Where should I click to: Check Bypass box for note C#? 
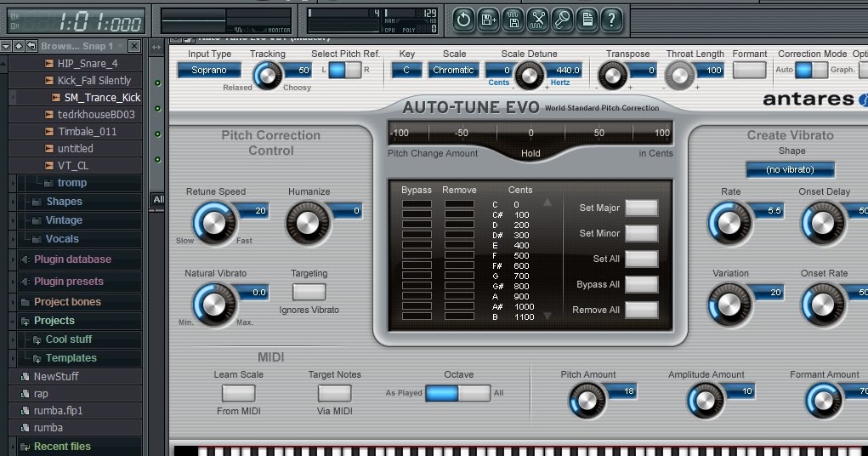[x=417, y=214]
